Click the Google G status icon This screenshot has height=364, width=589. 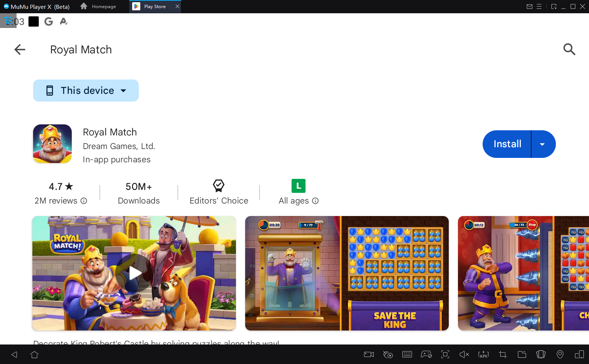(49, 22)
